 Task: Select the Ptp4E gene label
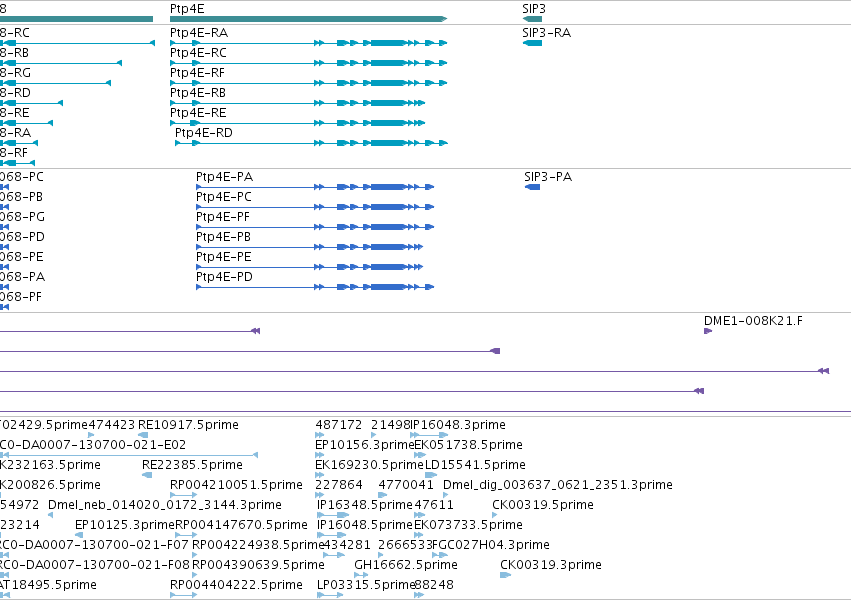pos(187,9)
